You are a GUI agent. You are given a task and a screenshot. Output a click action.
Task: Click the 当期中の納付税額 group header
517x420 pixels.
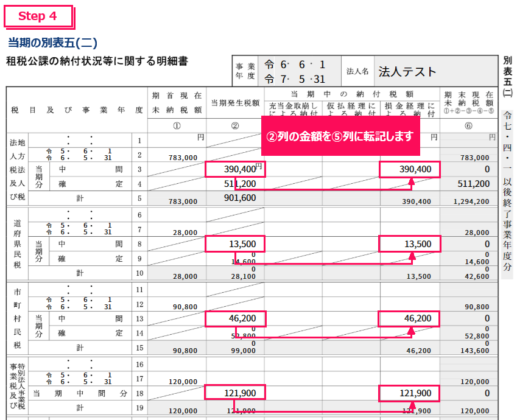pos(352,94)
